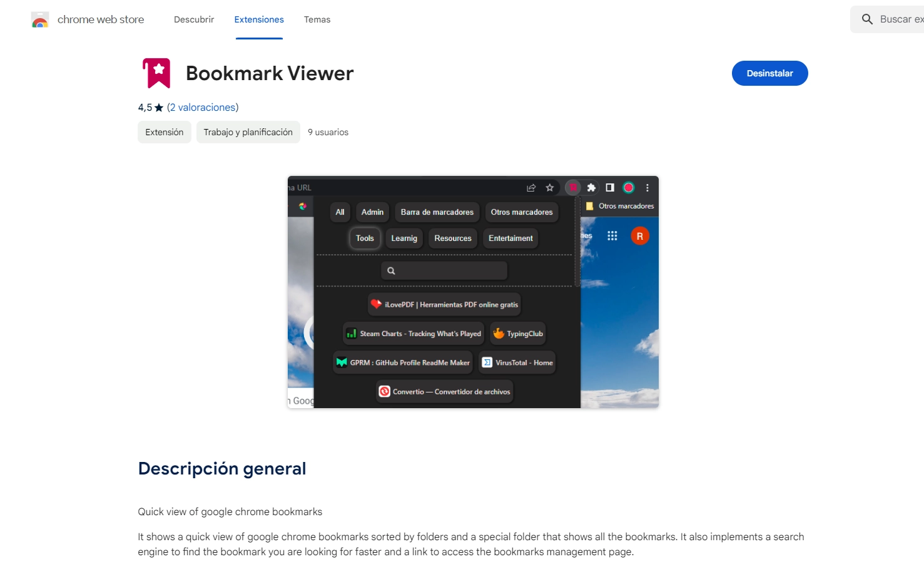The image size is (924, 564).
Task: Click 'Quick view of google chrome bookmarks' text
Action: click(x=230, y=512)
